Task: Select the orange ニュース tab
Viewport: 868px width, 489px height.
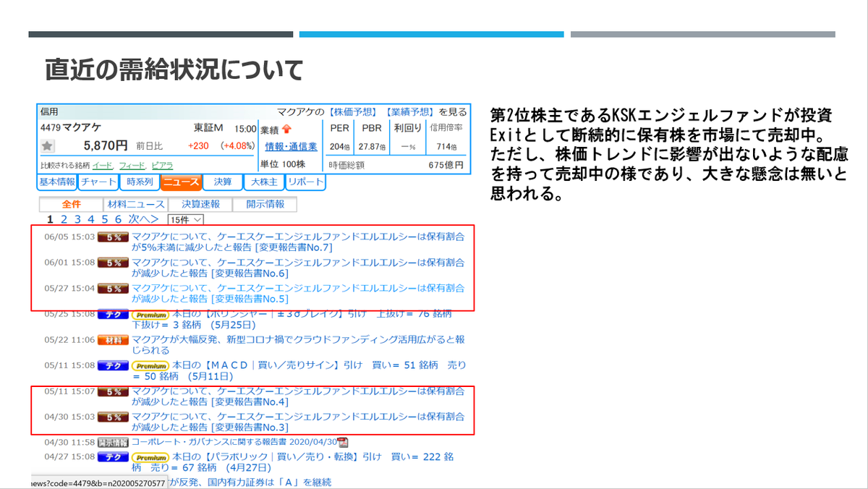Action: coord(181,182)
